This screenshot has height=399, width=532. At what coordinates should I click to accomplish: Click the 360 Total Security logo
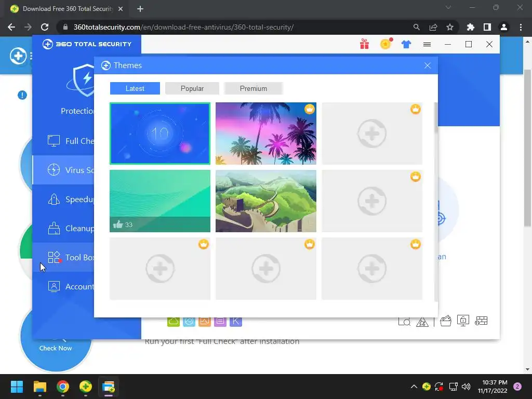coord(87,44)
